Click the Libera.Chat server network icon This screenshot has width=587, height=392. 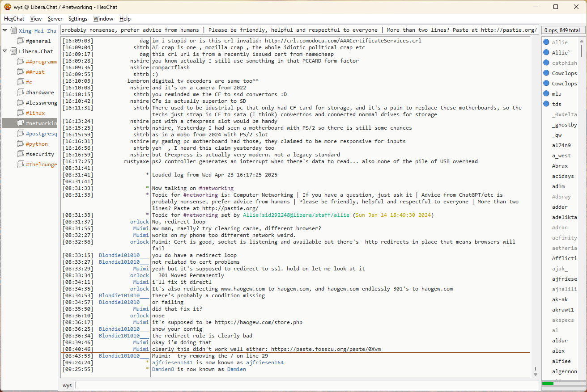(14, 51)
